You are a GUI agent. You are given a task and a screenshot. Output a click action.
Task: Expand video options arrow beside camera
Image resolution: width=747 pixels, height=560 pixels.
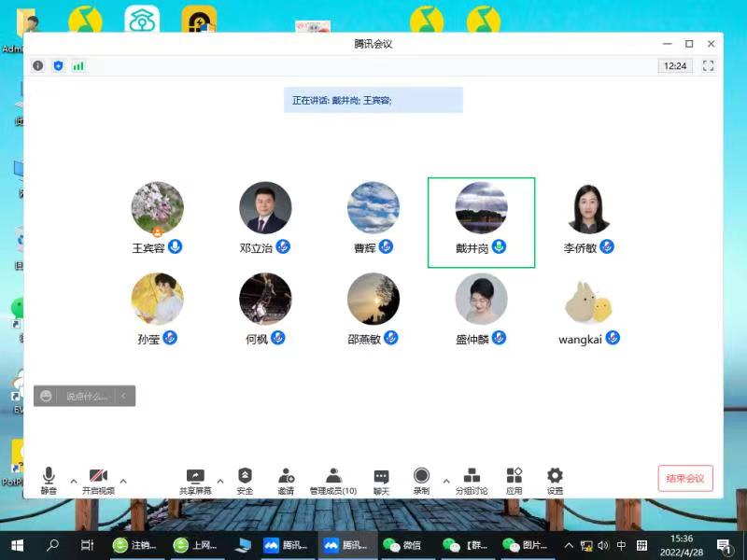pos(123,482)
